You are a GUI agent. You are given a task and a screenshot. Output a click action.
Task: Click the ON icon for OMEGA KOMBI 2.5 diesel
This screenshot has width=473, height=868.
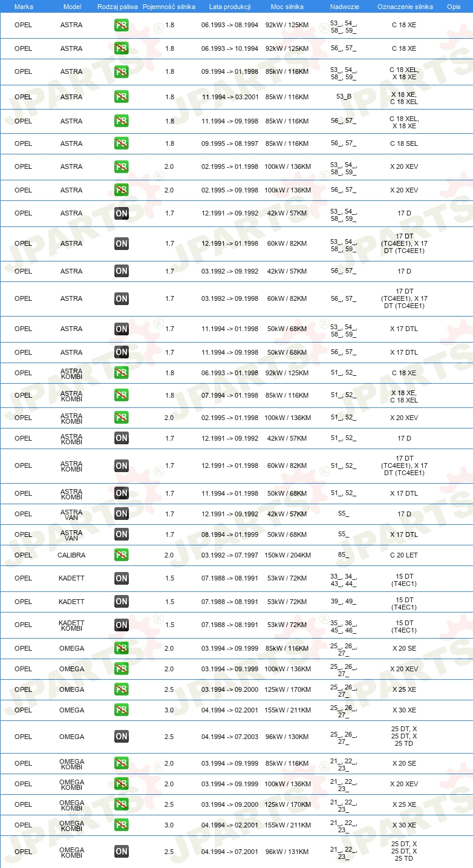click(122, 852)
